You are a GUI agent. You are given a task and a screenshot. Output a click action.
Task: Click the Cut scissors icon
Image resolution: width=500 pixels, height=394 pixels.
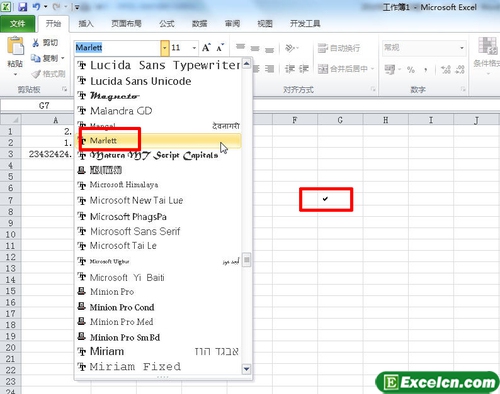[x=35, y=42]
